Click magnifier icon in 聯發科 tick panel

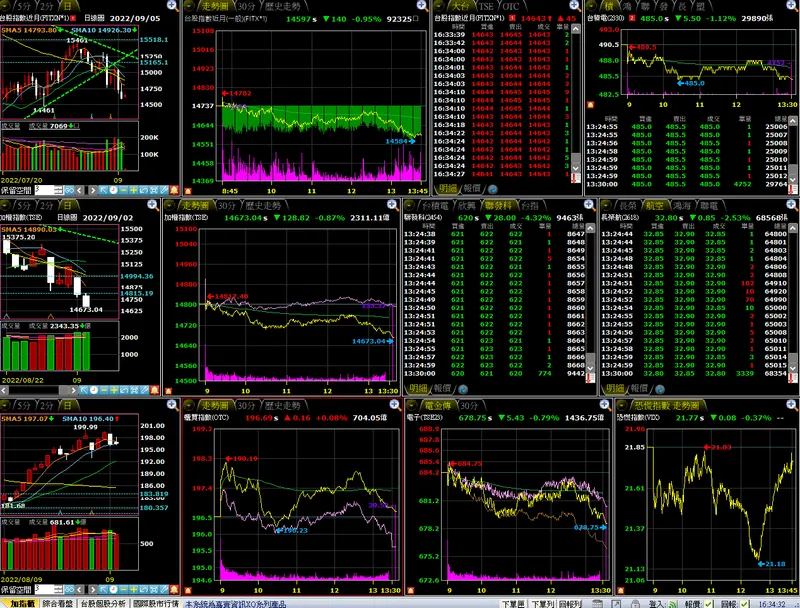tap(589, 205)
